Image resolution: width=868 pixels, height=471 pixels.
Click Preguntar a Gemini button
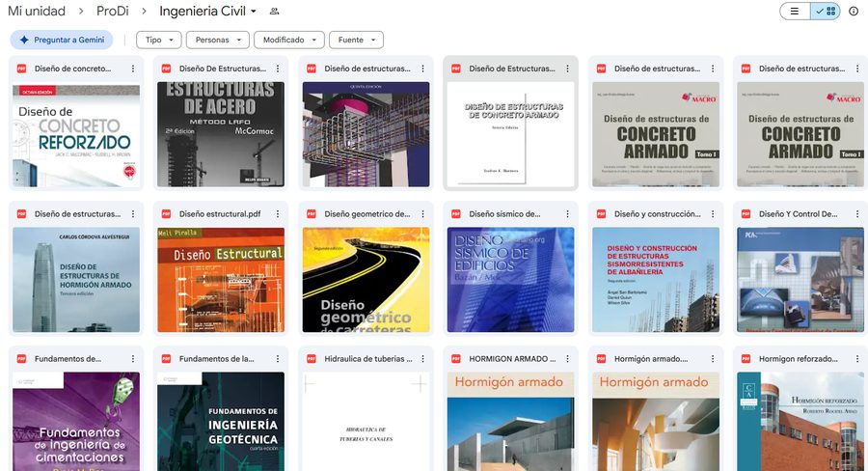coord(62,40)
